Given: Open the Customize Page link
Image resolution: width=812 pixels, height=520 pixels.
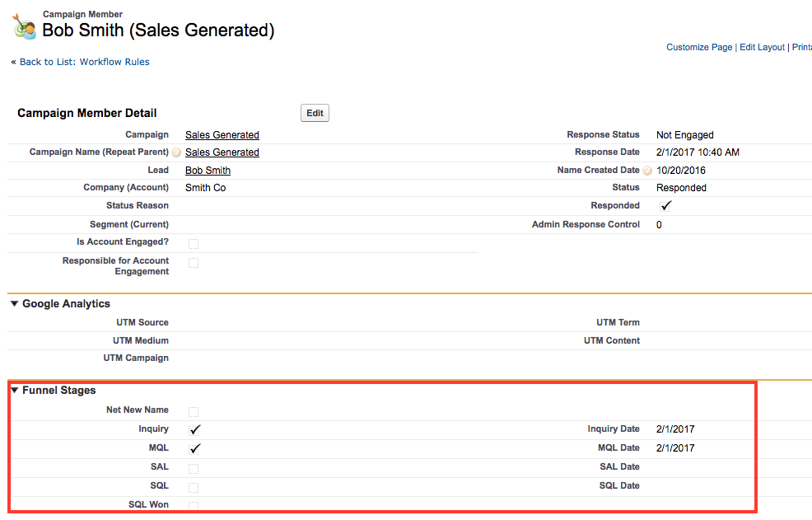Looking at the screenshot, I should pos(699,47).
